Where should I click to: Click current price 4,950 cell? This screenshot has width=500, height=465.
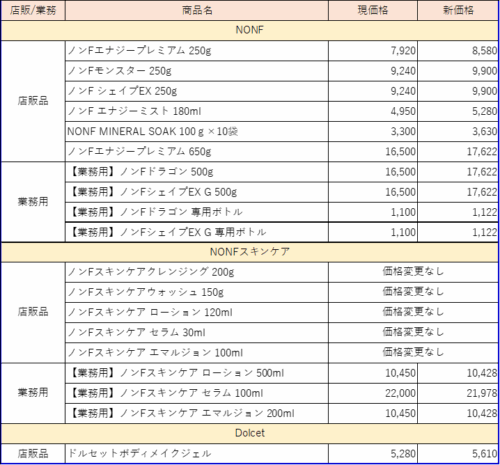(373, 111)
